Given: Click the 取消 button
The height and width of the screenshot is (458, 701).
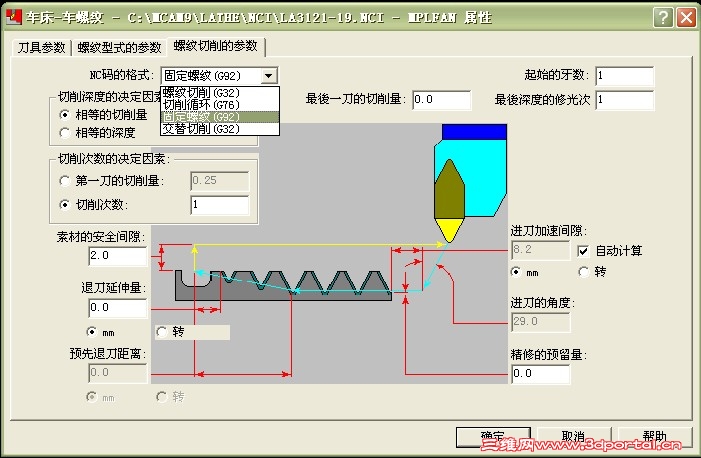Looking at the screenshot, I should pyautogui.click(x=574, y=437).
